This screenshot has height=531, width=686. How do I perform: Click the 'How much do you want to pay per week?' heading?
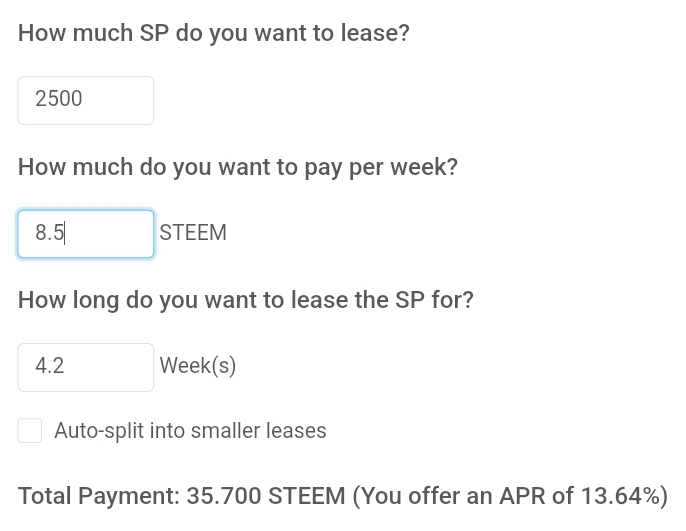click(x=238, y=167)
